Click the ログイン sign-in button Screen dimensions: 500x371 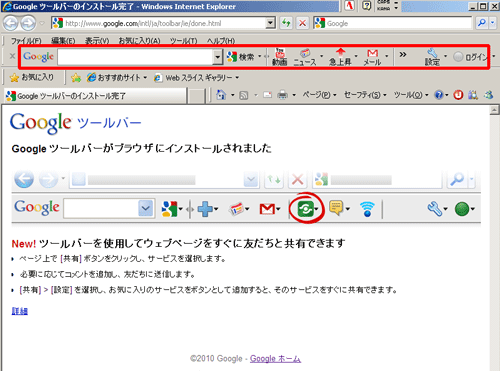tap(471, 57)
